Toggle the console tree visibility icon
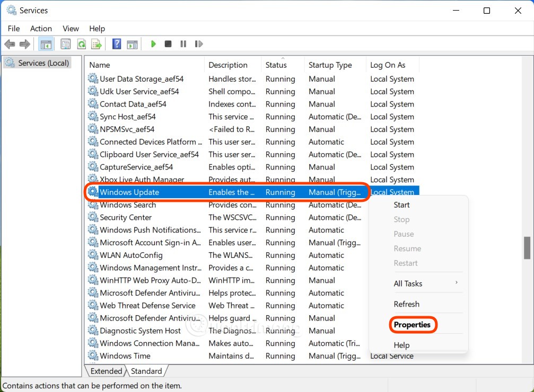Screen dimensions: 534x392 tap(46, 44)
